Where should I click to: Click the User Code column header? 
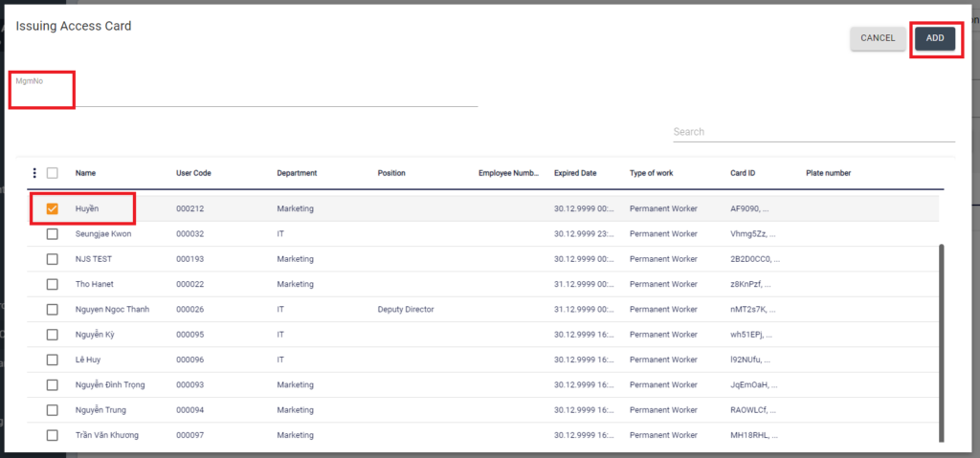193,173
